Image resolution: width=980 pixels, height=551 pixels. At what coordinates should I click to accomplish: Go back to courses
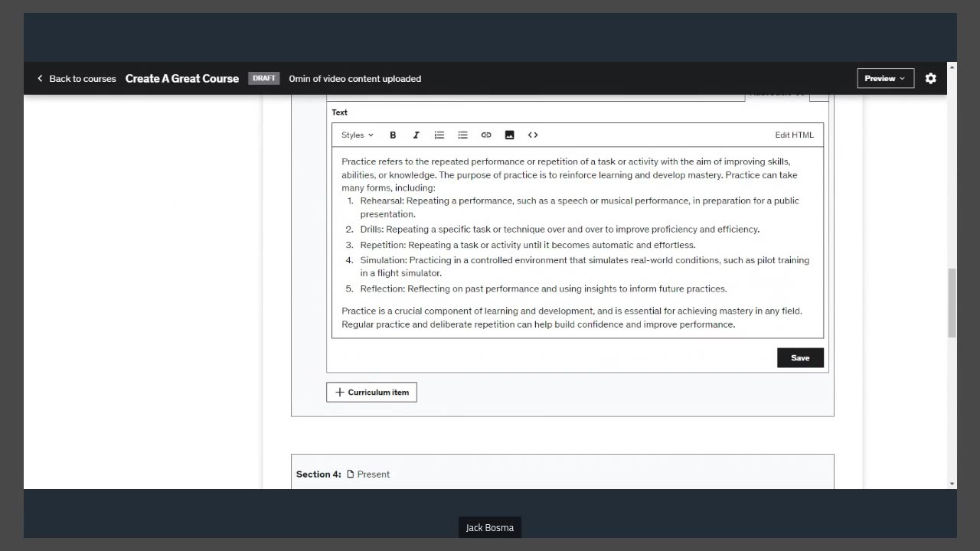(x=77, y=78)
